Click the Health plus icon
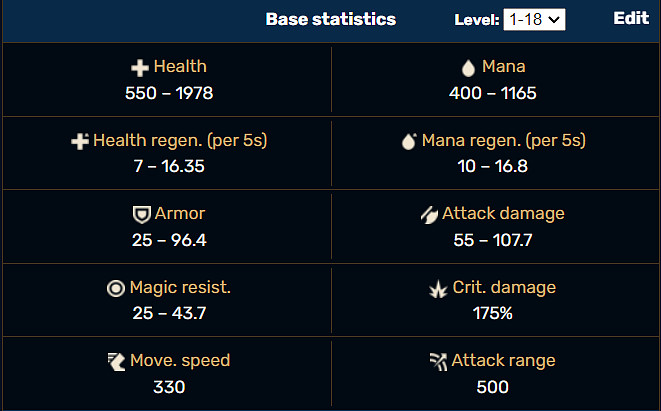Image resolution: width=661 pixels, height=411 pixels. (140, 68)
